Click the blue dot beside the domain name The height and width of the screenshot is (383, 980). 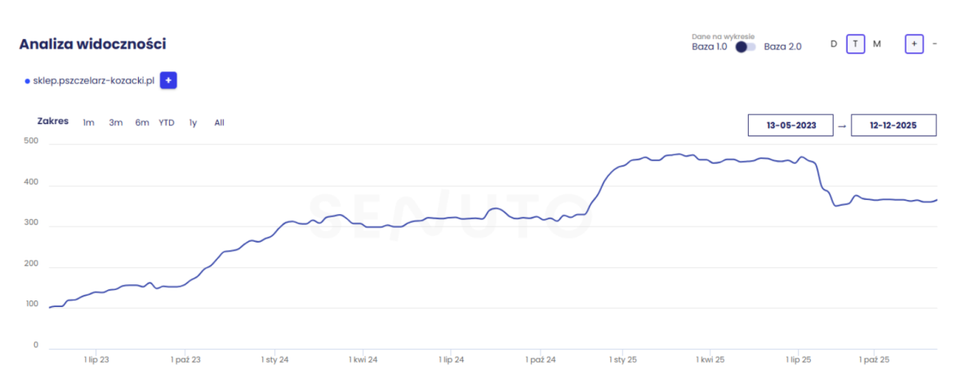27,81
